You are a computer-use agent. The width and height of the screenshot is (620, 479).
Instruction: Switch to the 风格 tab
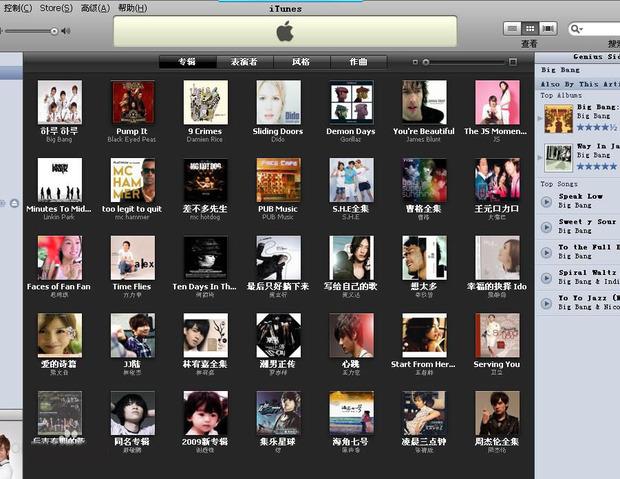300,62
